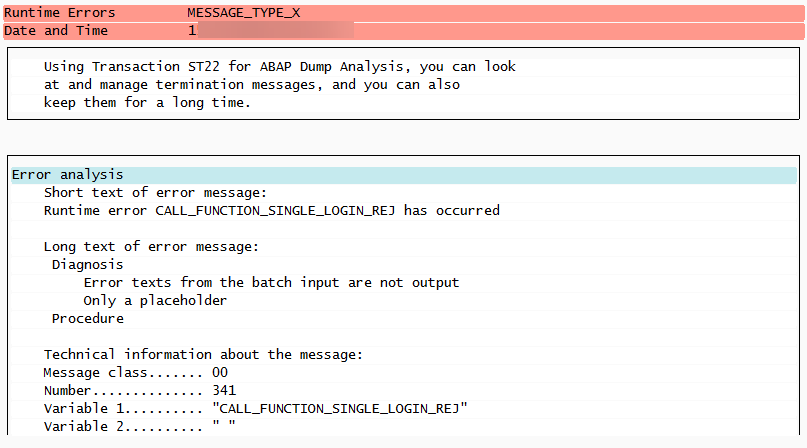Select 'Short text of error message' line

(155, 193)
